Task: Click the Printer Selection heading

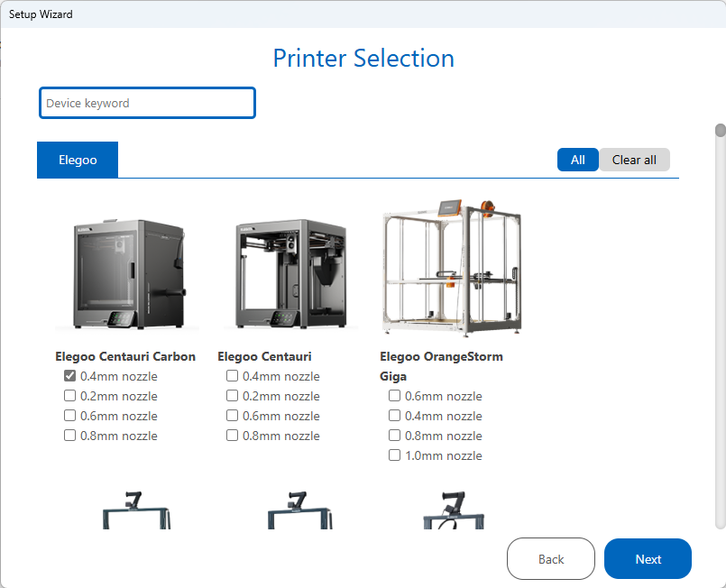Action: pos(363,59)
